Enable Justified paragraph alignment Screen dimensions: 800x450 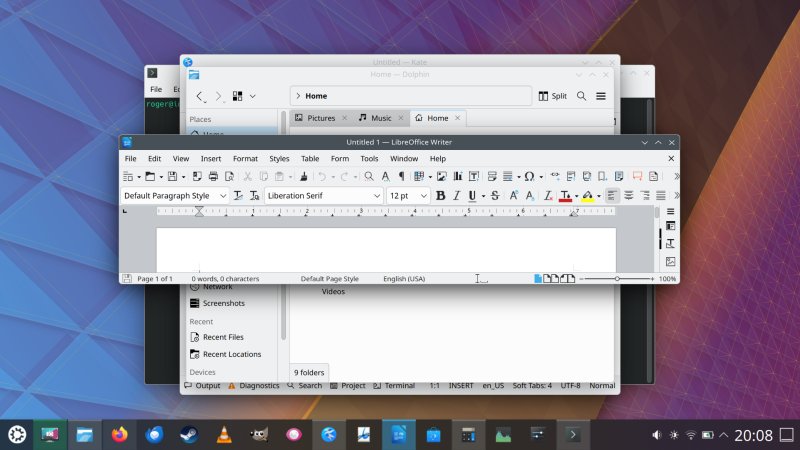(x=661, y=196)
